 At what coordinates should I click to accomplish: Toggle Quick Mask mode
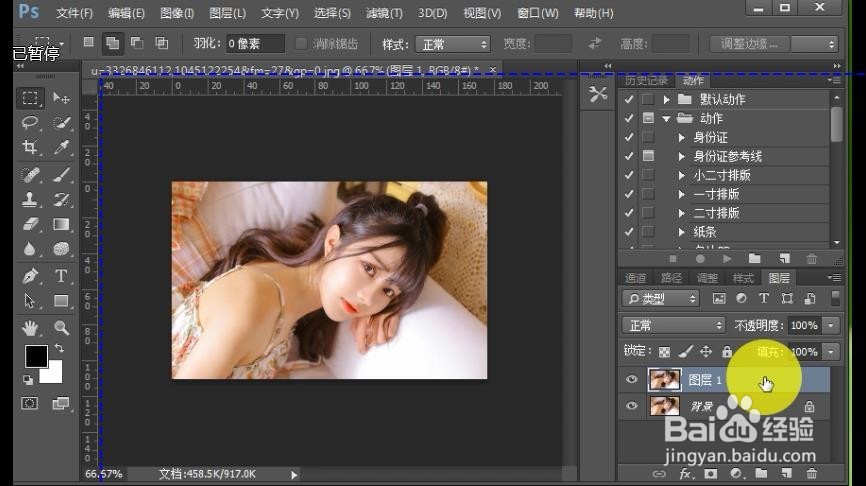[x=30, y=404]
